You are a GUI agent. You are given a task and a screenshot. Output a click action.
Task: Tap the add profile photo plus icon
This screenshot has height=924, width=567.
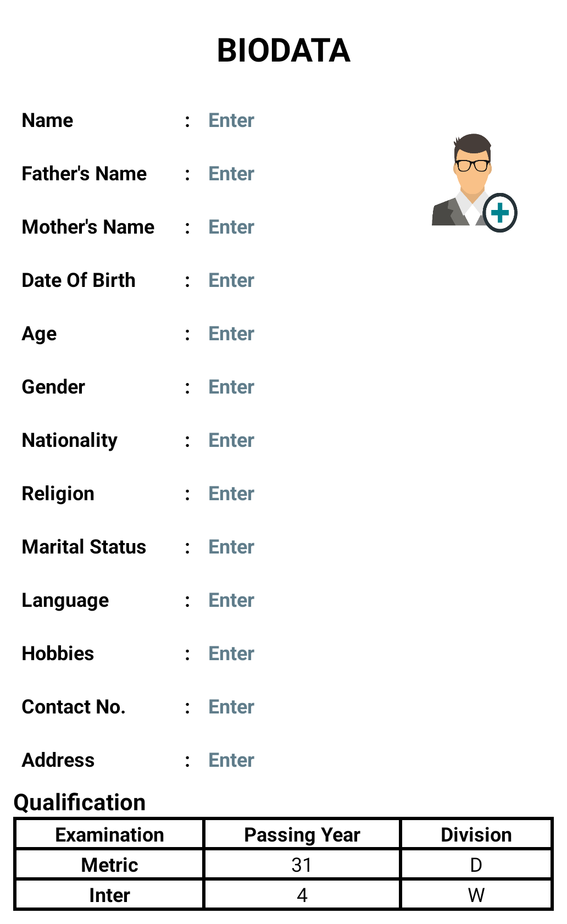499,213
